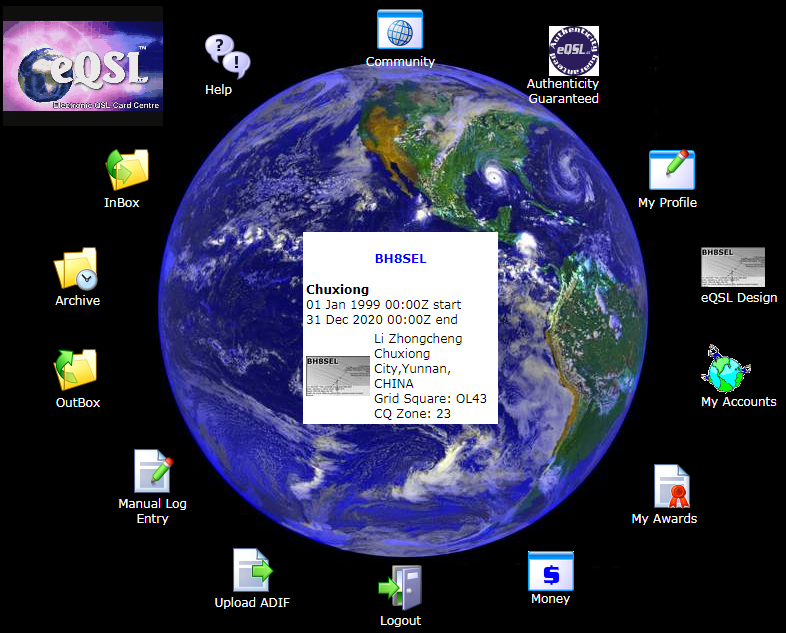Click the BH8SEL callsign link
The height and width of the screenshot is (633, 786).
pos(400,258)
